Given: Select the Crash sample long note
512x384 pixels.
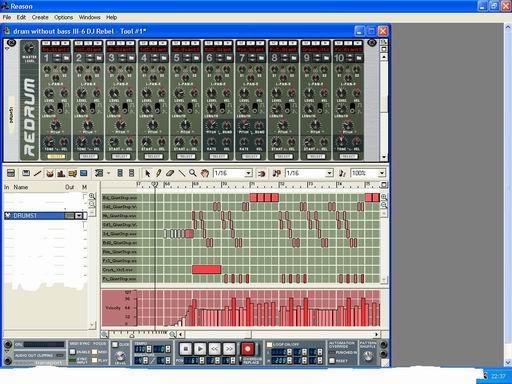Looking at the screenshot, I should point(206,269).
